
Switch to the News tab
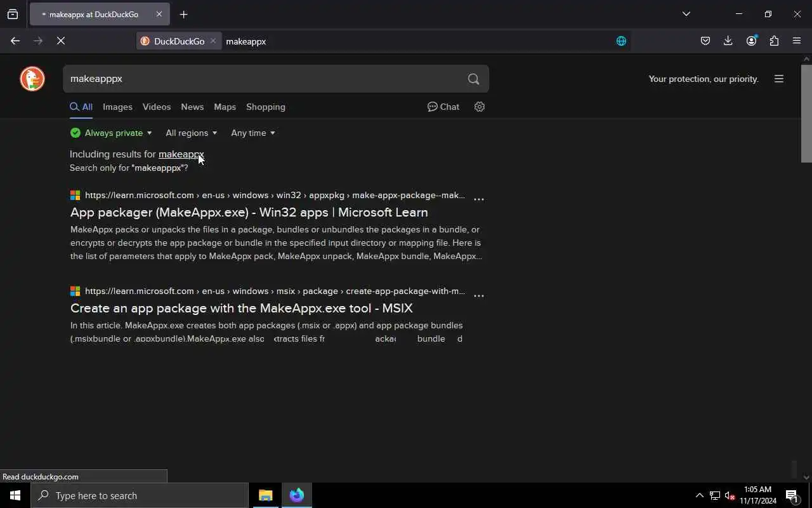192,107
